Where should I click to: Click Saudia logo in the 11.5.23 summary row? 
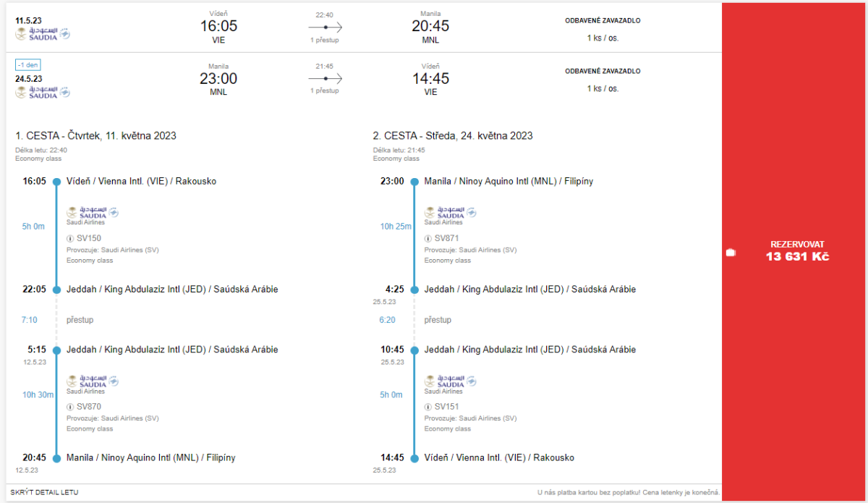click(x=43, y=33)
